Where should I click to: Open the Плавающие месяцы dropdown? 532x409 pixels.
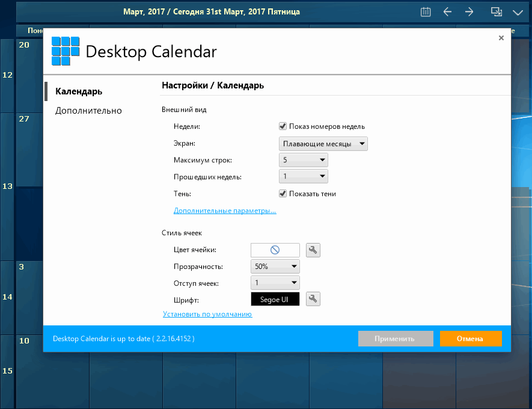tap(323, 144)
